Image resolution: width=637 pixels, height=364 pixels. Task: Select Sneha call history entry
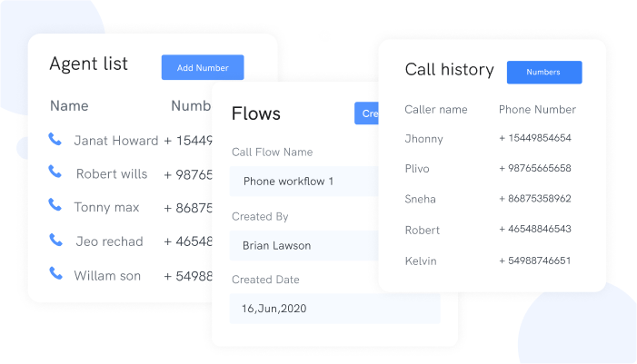point(420,199)
